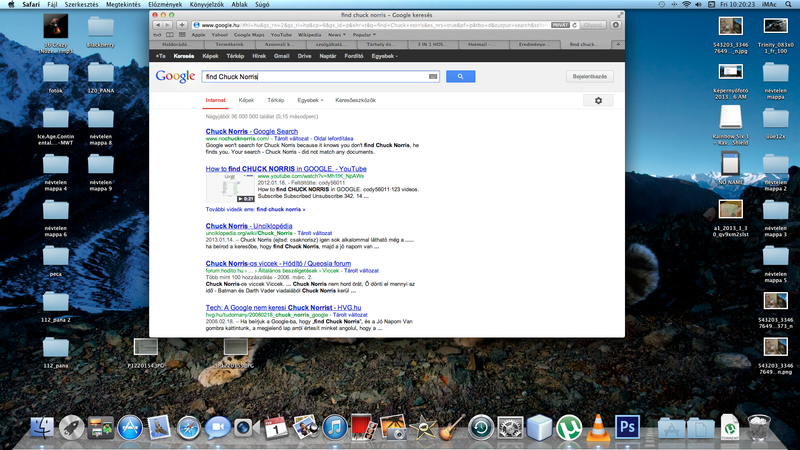Select the Képek results filter tab
This screenshot has width=800, height=450.
[x=246, y=101]
